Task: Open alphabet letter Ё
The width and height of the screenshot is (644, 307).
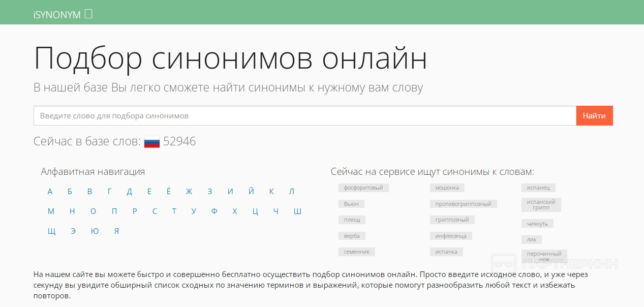Action: (169, 192)
